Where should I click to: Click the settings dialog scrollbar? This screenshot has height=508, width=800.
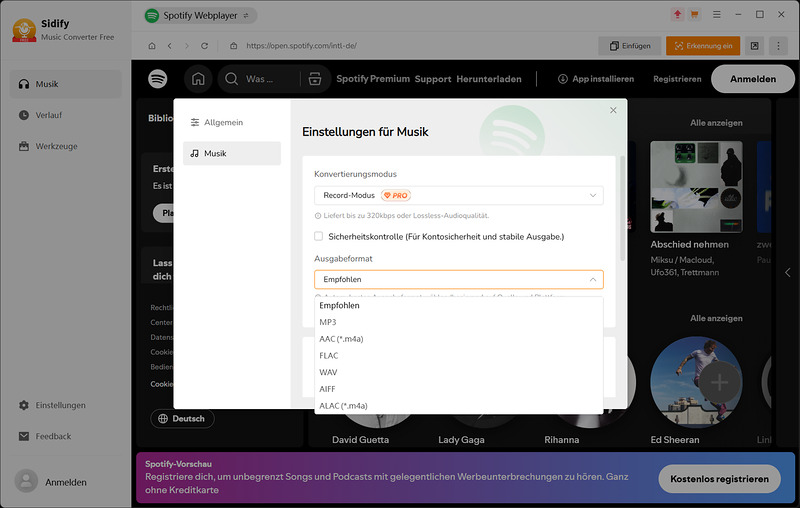point(622,208)
